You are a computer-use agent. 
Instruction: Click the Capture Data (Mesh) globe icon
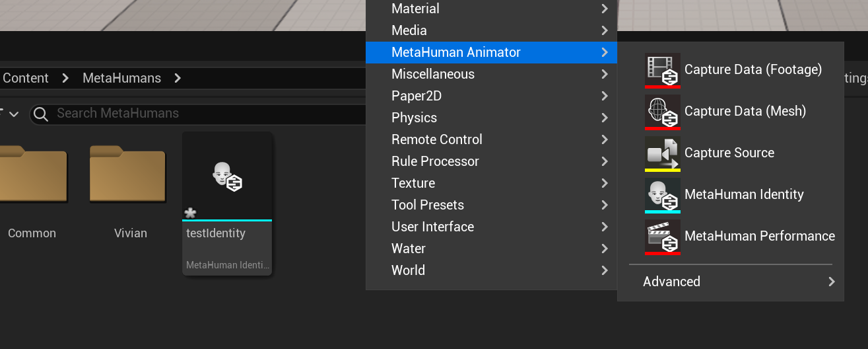[x=663, y=112]
